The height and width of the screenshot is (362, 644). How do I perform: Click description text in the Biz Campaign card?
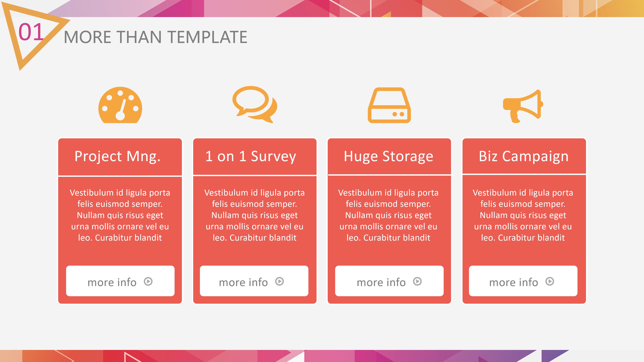pyautogui.click(x=523, y=215)
